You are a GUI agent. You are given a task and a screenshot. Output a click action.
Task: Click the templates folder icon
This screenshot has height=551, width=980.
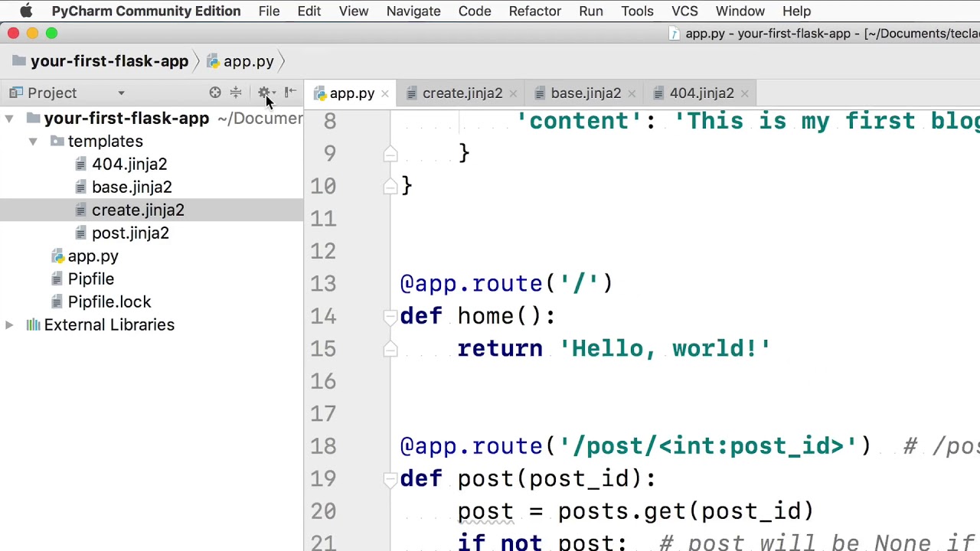[57, 142]
